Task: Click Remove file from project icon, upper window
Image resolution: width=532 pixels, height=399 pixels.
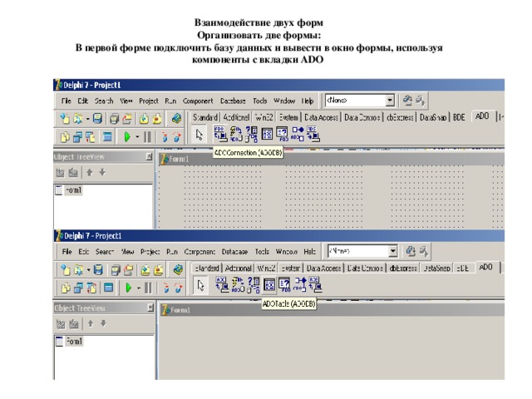Action: [x=157, y=118]
